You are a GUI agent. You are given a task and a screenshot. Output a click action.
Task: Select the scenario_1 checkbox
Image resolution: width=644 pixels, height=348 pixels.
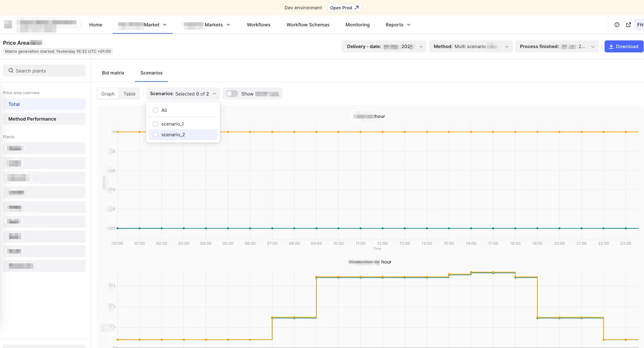click(155, 124)
